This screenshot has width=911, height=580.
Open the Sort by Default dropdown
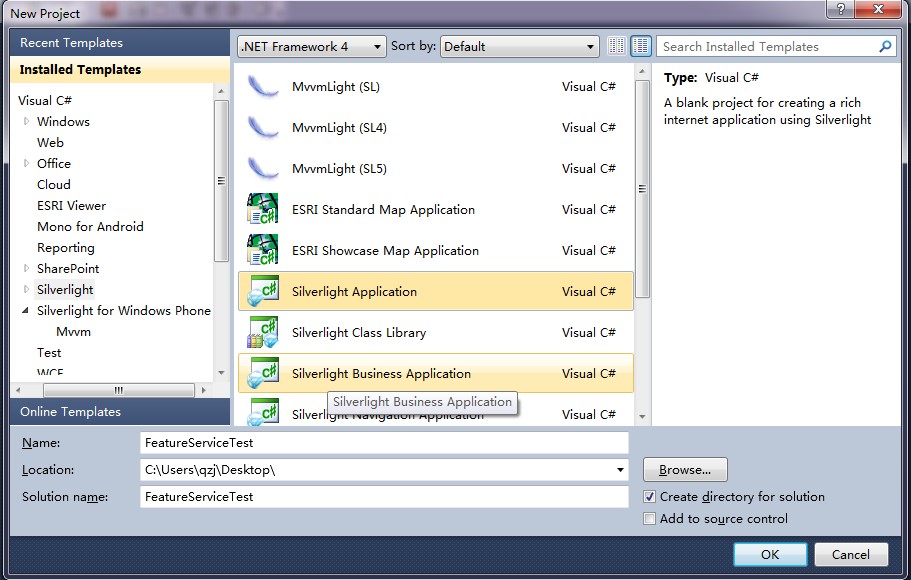[519, 46]
